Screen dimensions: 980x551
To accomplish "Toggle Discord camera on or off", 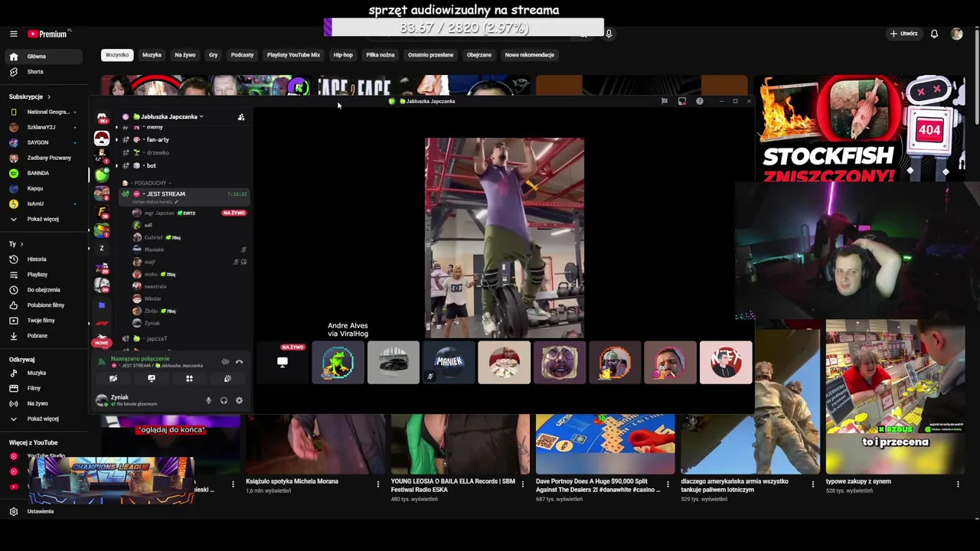I will click(x=113, y=378).
